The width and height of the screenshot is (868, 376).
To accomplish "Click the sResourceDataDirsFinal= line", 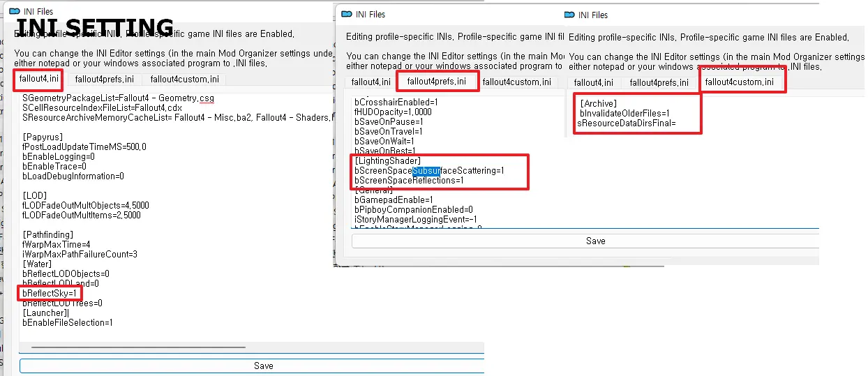I will [626, 123].
